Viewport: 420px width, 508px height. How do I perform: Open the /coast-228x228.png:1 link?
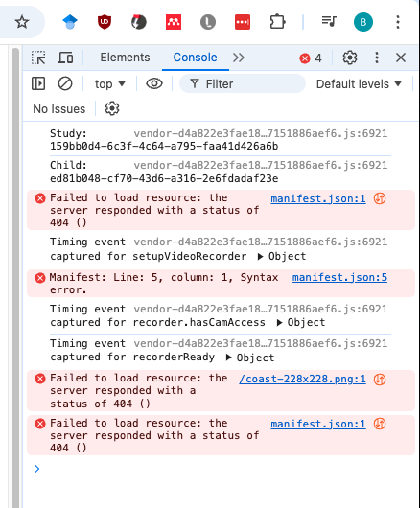click(x=302, y=379)
